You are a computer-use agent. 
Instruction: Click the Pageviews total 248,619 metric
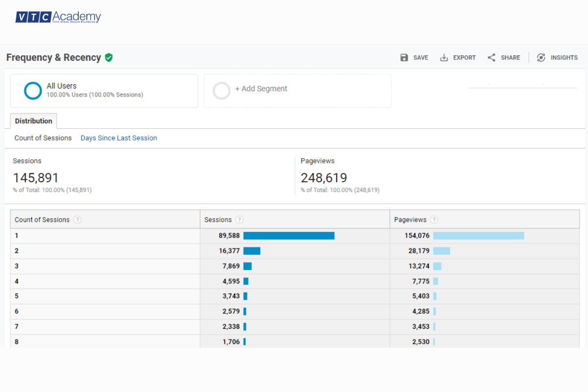[x=324, y=177]
